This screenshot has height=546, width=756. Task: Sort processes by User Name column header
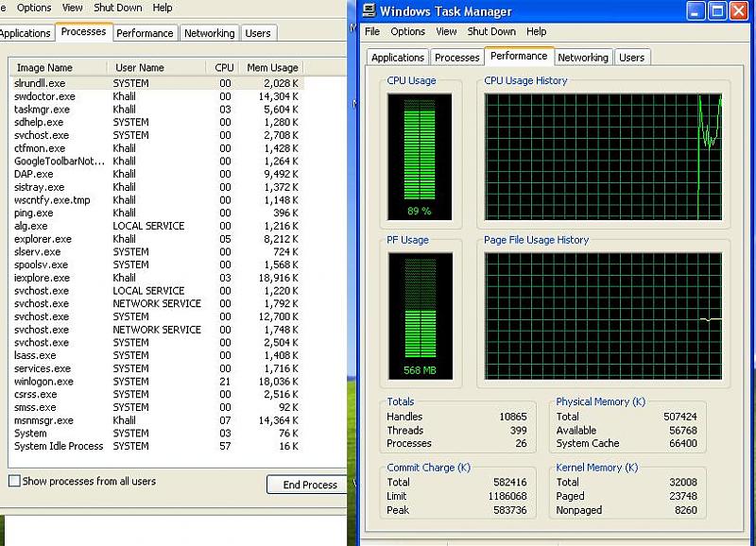[x=140, y=68]
